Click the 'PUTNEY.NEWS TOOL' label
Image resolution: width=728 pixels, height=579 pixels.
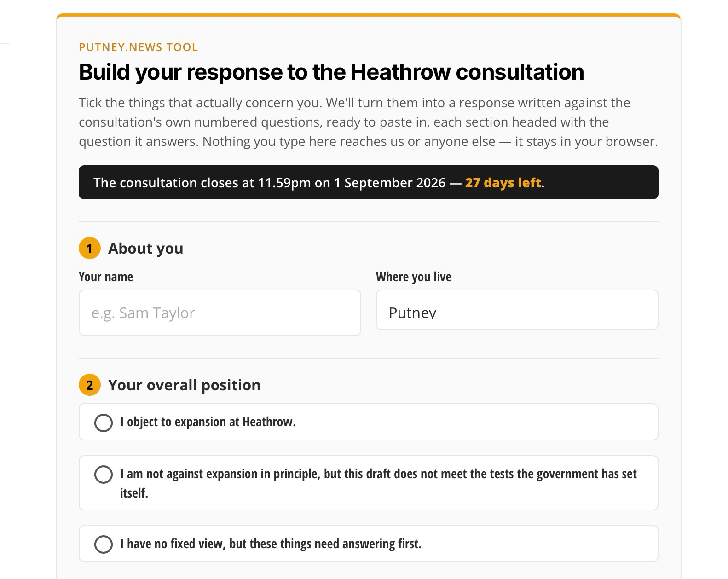(139, 47)
